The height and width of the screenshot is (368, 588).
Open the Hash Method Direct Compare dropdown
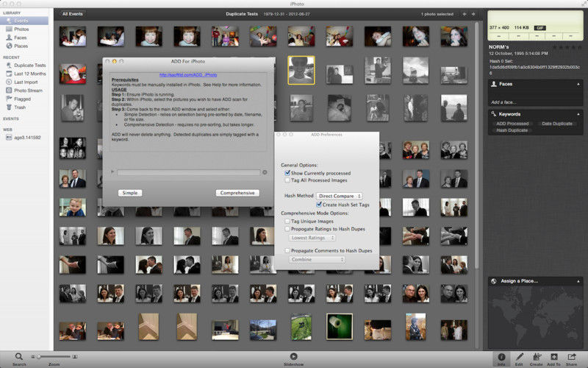pyautogui.click(x=339, y=196)
